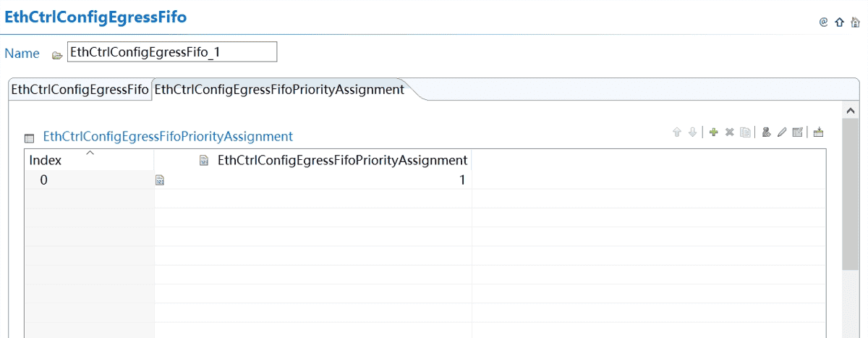Click the blue EthCtrlConfigEgressFifoPriorityAssignment section title
The width and height of the screenshot is (868, 338).
click(168, 136)
